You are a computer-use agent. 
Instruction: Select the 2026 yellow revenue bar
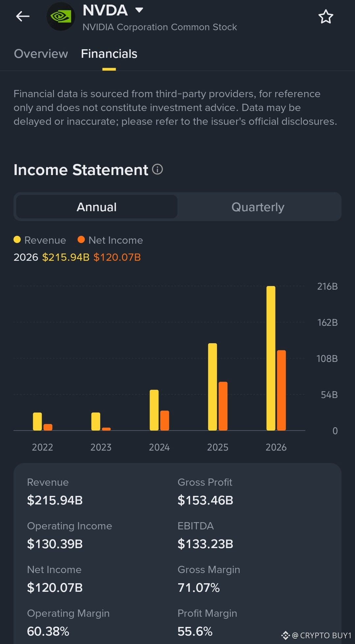(271, 358)
